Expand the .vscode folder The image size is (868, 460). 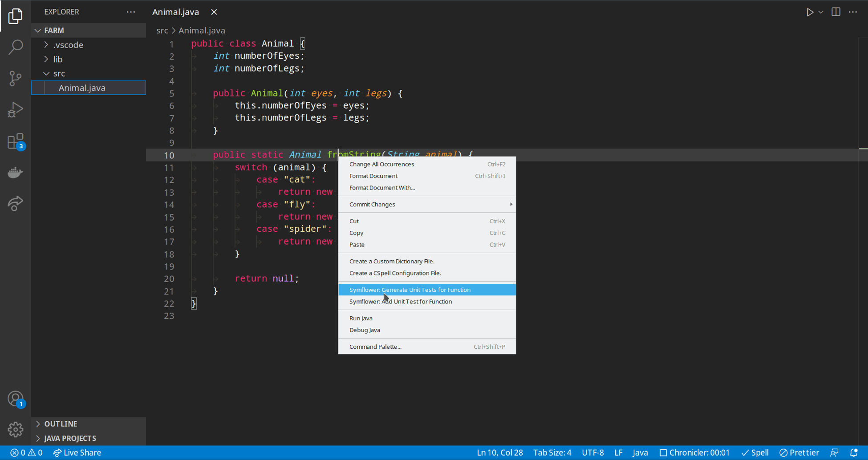click(89, 45)
